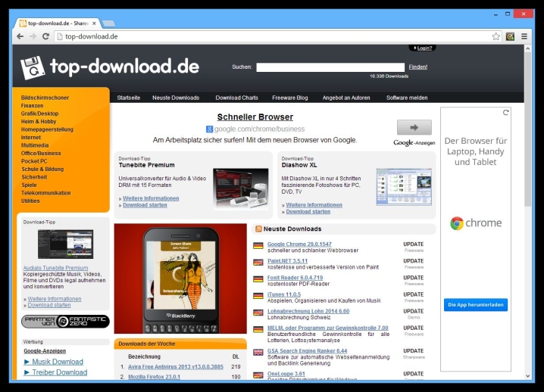Viewport: 544px width, 392px height.
Task: Reload the page with the refresh icon
Action: pyautogui.click(x=45, y=36)
